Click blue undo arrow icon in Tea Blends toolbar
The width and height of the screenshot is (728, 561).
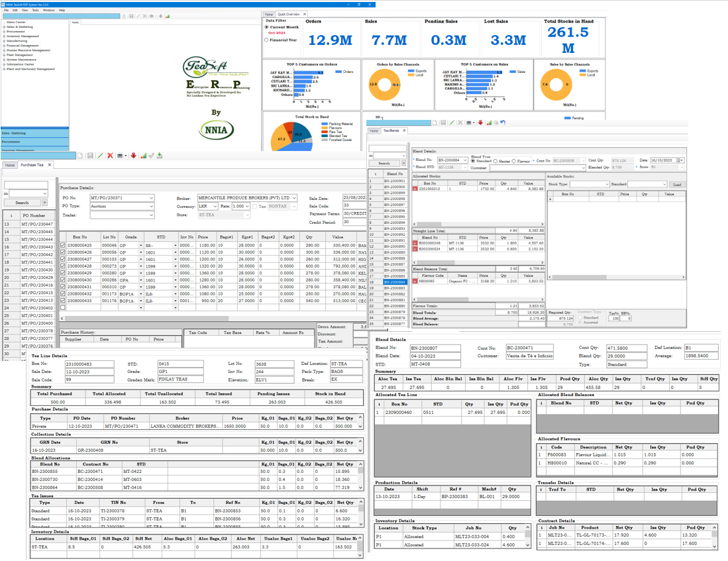point(503,123)
